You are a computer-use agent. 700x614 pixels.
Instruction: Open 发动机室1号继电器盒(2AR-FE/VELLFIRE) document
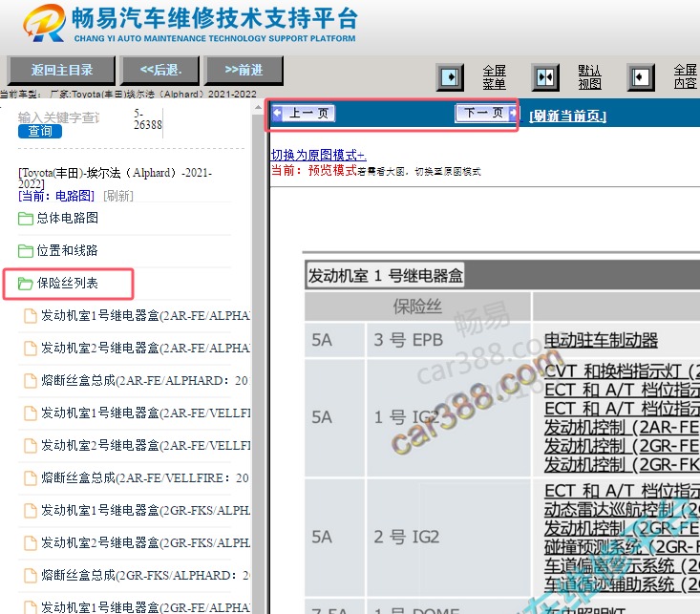click(x=145, y=413)
